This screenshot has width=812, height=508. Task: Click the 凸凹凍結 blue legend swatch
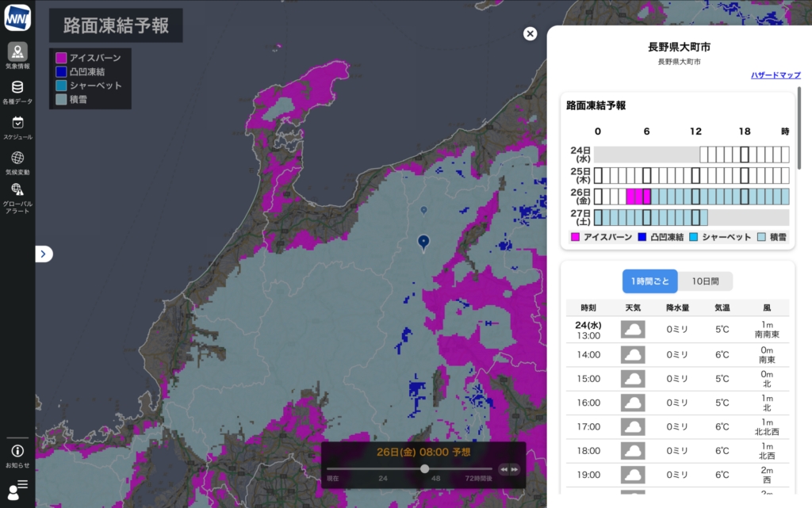point(61,71)
